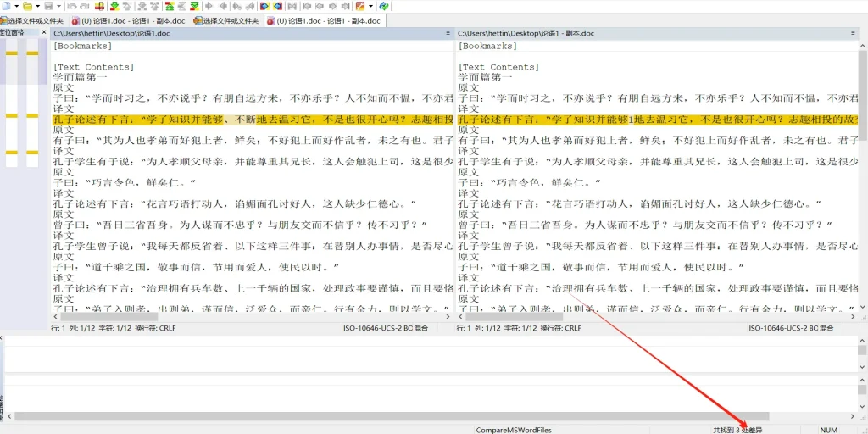Close the 定位窗格 location pane
The height and width of the screenshot is (434, 868).
(44, 32)
